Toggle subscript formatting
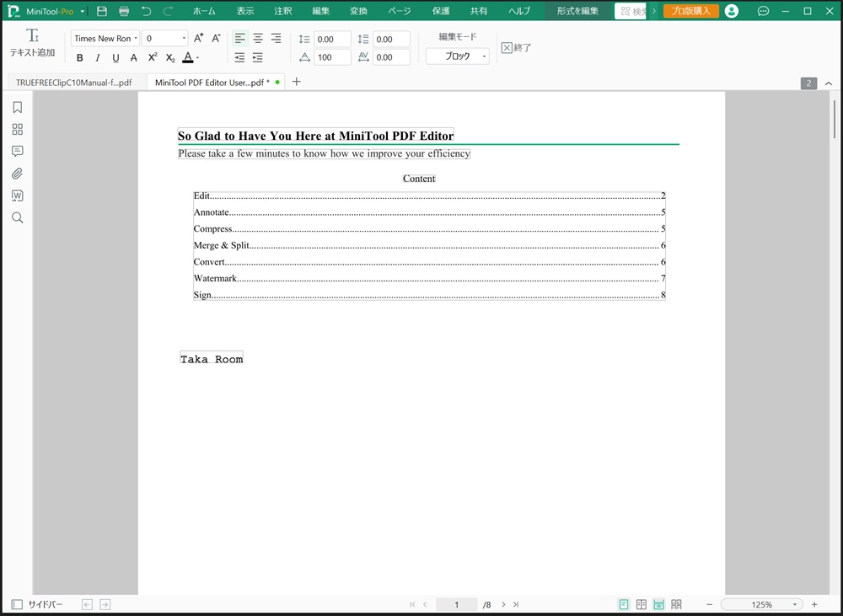 (x=170, y=57)
